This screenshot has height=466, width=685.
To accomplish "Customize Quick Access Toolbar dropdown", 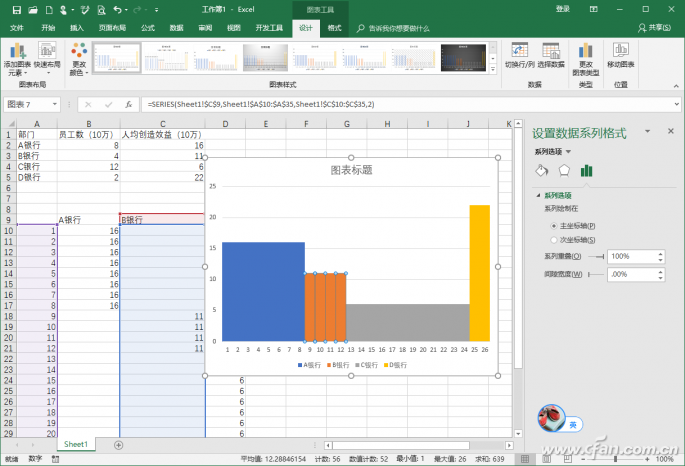I will point(156,10).
